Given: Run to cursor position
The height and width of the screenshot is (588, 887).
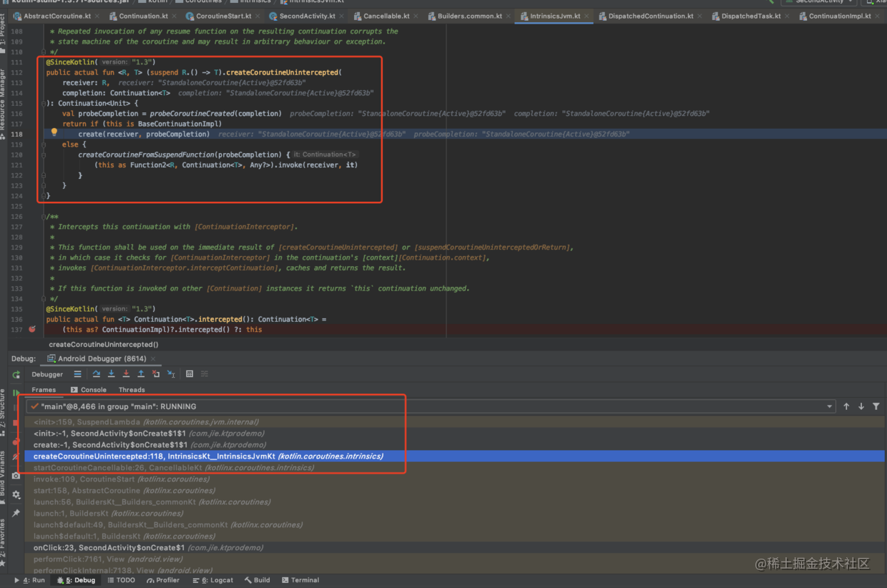Looking at the screenshot, I should click(171, 374).
